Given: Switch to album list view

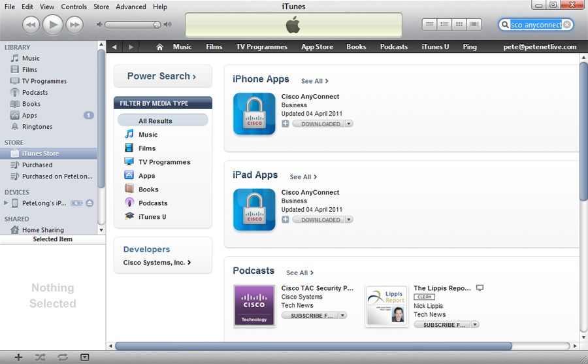Looking at the screenshot, I should (x=444, y=24).
